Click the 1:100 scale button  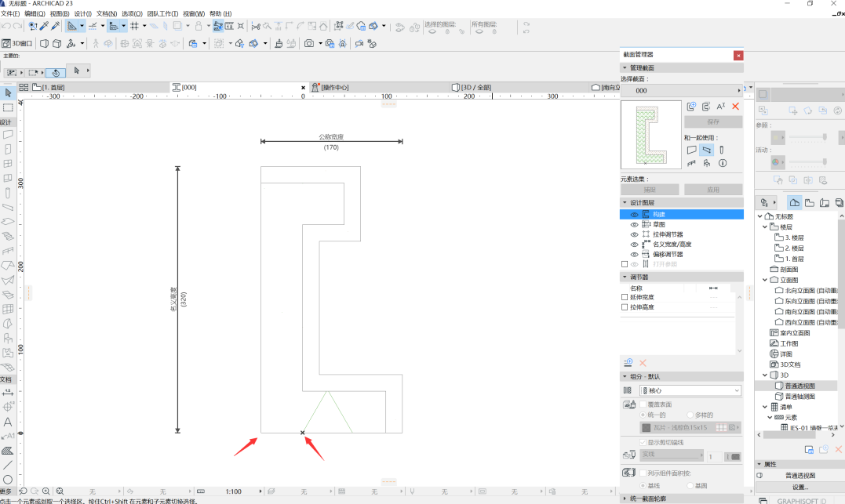(233, 491)
